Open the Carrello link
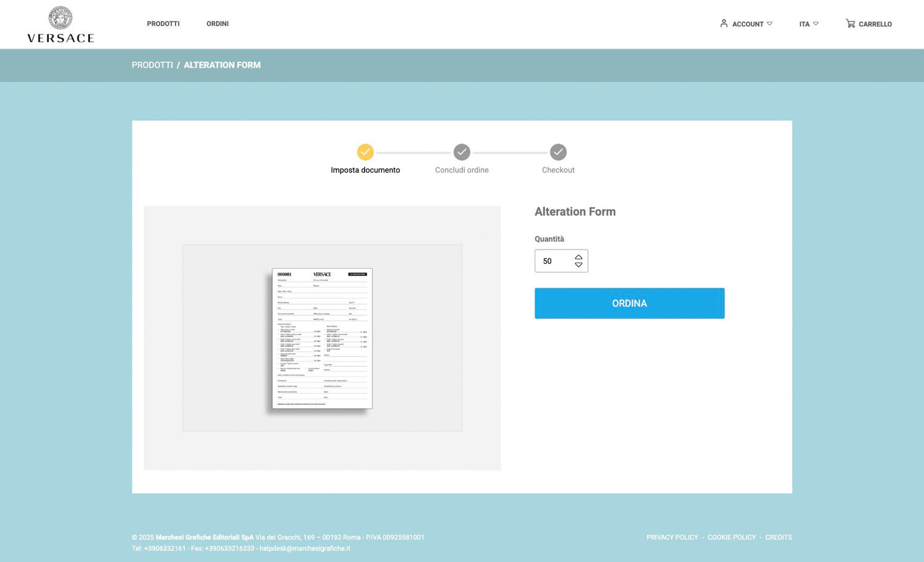The height and width of the screenshot is (562, 924). point(875,24)
